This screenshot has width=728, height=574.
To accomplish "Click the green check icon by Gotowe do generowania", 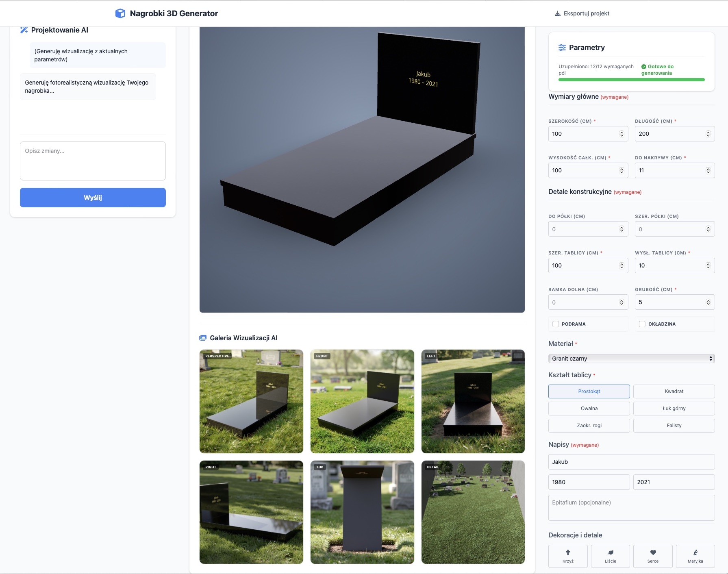I will pos(644,67).
